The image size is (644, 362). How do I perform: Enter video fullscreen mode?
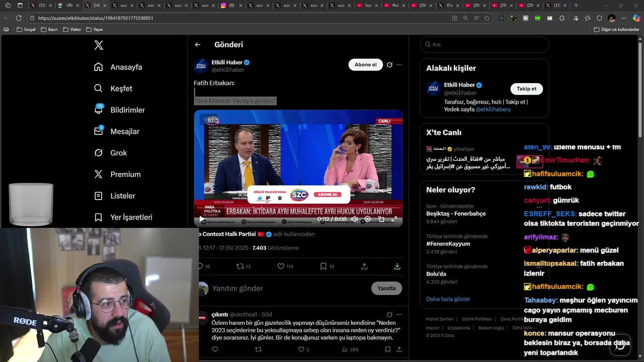click(x=394, y=219)
